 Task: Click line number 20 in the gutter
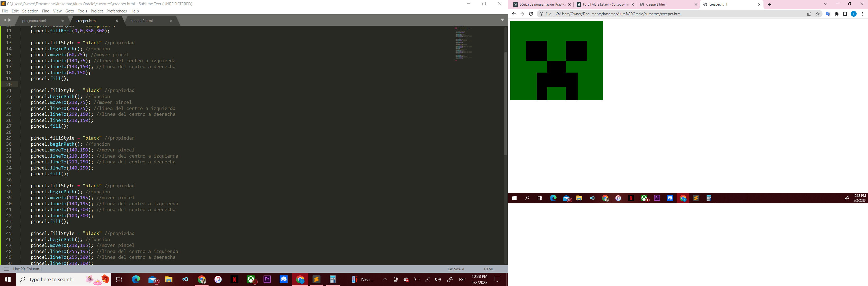9,84
